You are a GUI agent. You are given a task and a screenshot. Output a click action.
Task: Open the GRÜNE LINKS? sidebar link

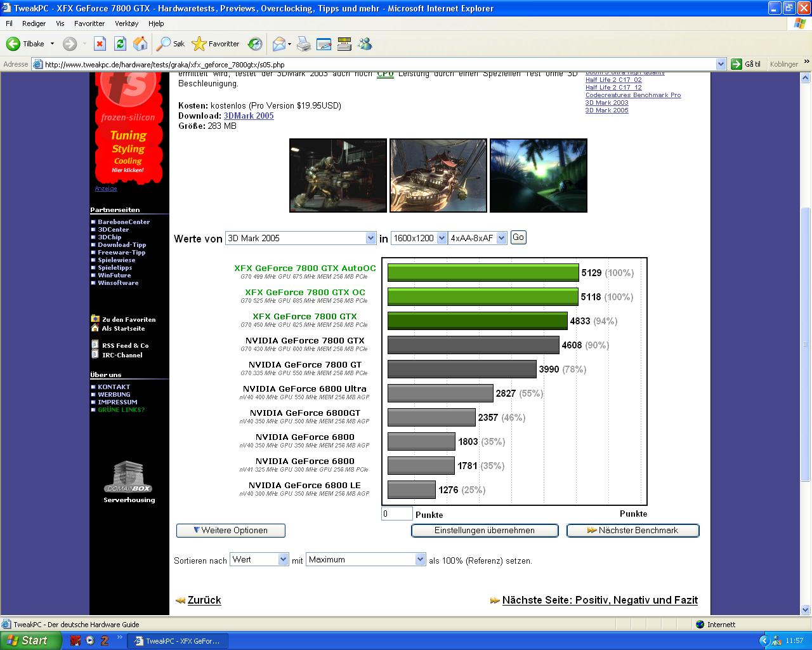(121, 409)
